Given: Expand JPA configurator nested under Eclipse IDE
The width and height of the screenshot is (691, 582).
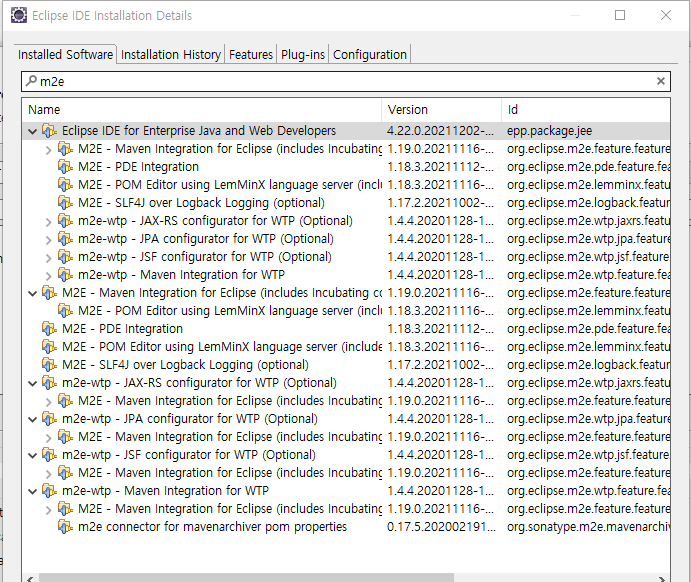Looking at the screenshot, I should 48,240.
